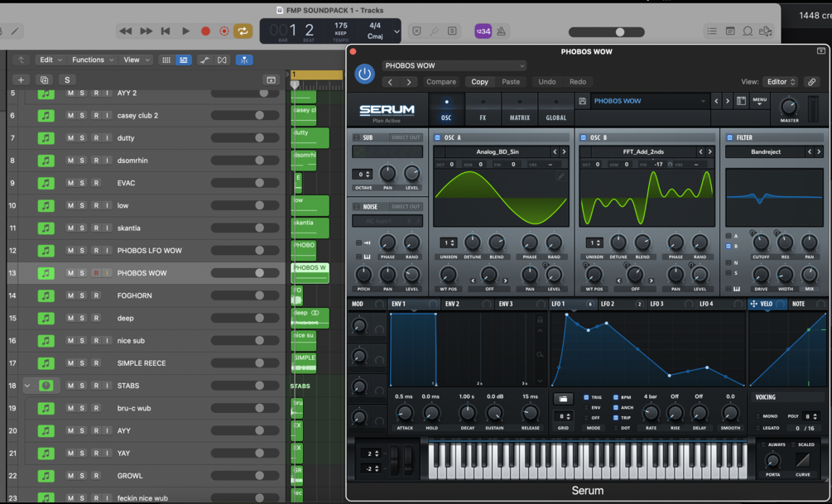The image size is (832, 504).
Task: Click the plugin link chain icon
Action: 811,82
